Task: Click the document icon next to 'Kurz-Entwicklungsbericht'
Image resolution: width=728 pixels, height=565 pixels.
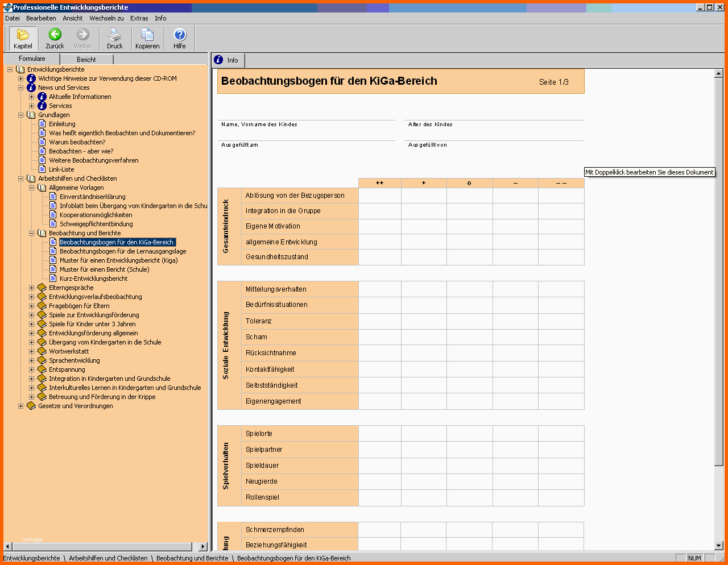Action: 53,279
